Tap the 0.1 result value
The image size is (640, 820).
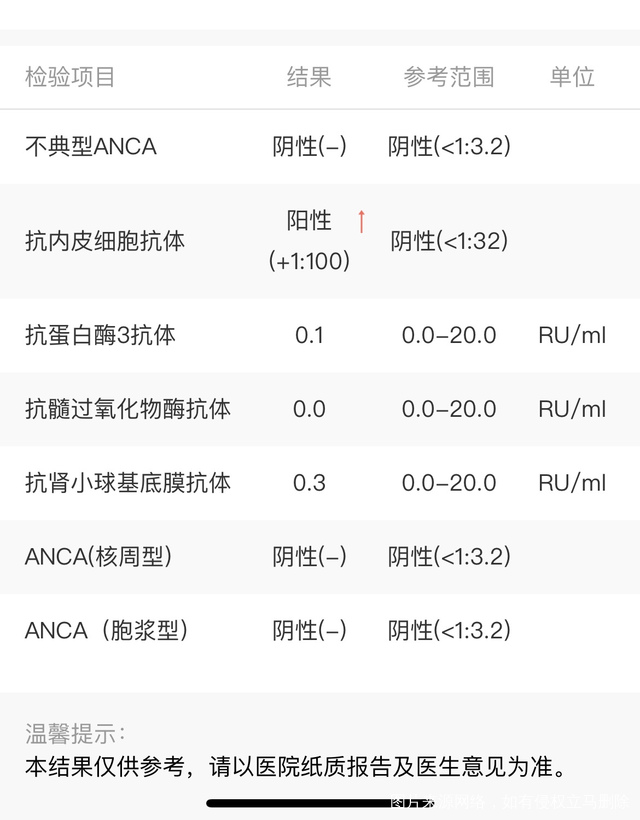click(309, 335)
